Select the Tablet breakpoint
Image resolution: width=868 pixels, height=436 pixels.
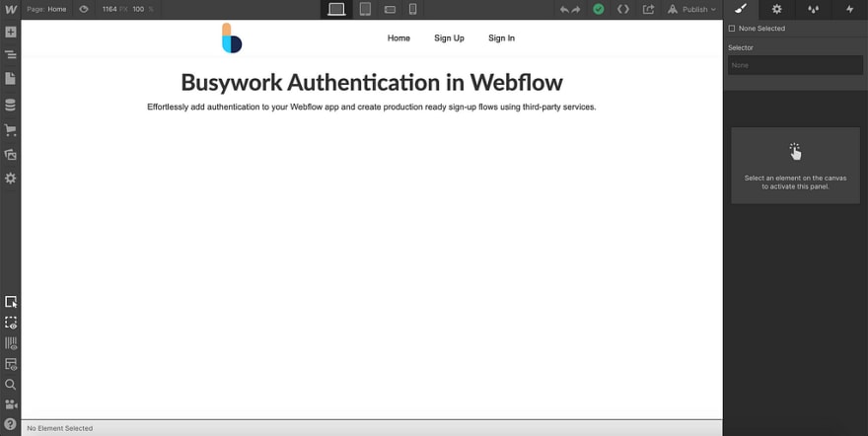pos(365,10)
